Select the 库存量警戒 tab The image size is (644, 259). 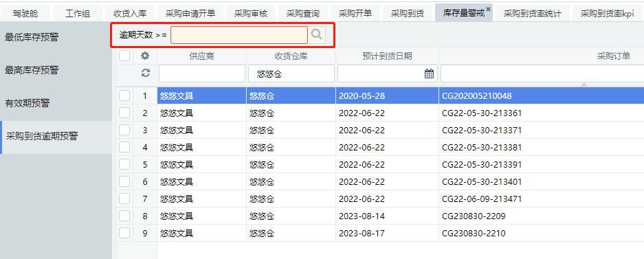(x=464, y=14)
